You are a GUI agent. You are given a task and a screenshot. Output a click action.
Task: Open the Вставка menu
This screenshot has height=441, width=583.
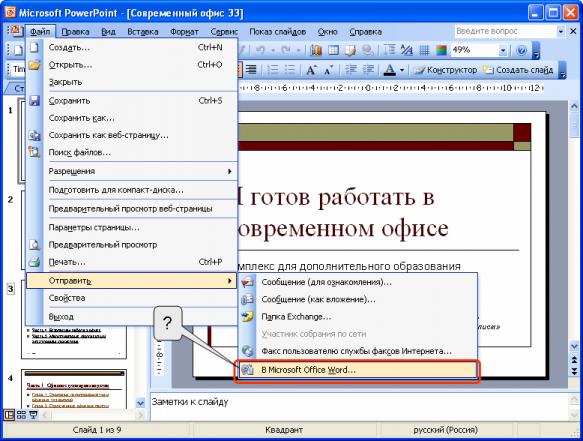tap(143, 32)
